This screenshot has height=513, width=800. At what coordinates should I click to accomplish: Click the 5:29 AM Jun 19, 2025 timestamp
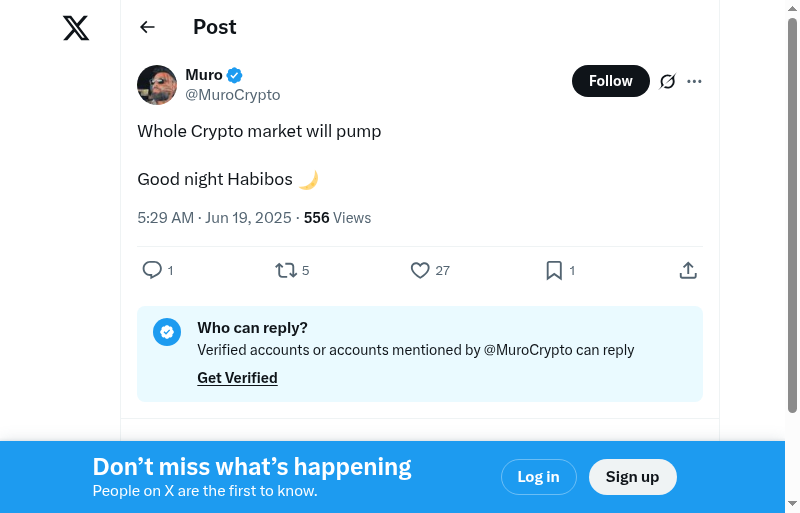[x=214, y=218]
